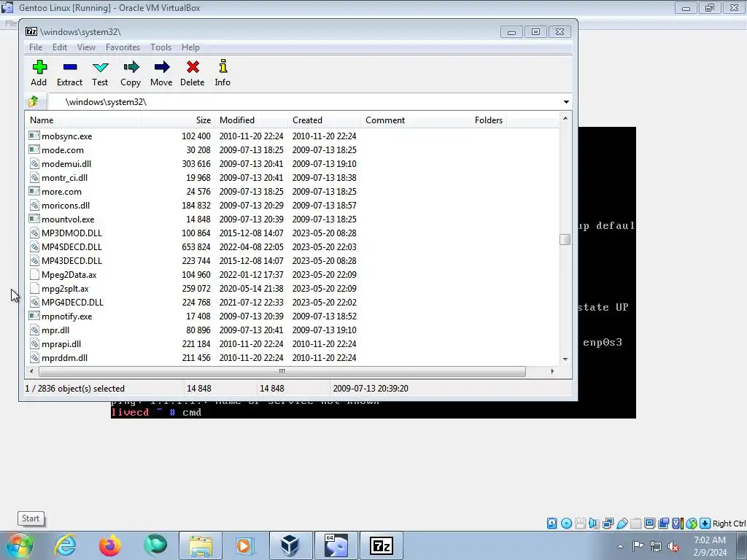Select MPG4DECD.DLL in the list
Viewport: 747px width, 560px height.
tap(72, 303)
